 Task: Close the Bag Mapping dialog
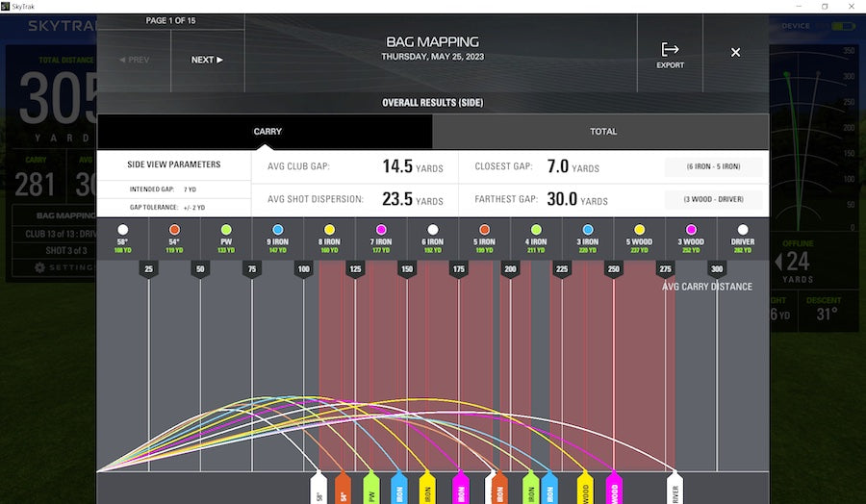(x=735, y=53)
